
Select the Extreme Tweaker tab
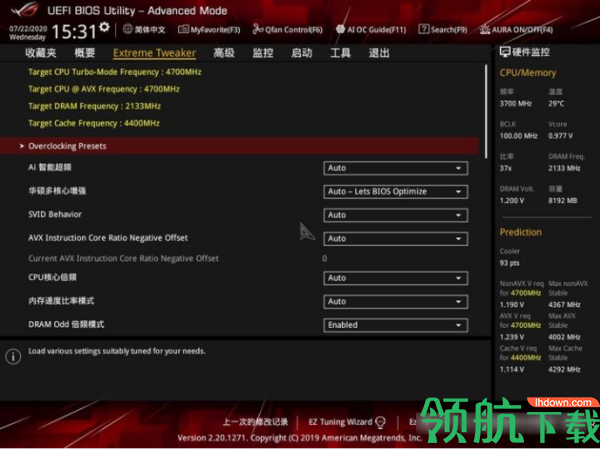coord(154,53)
